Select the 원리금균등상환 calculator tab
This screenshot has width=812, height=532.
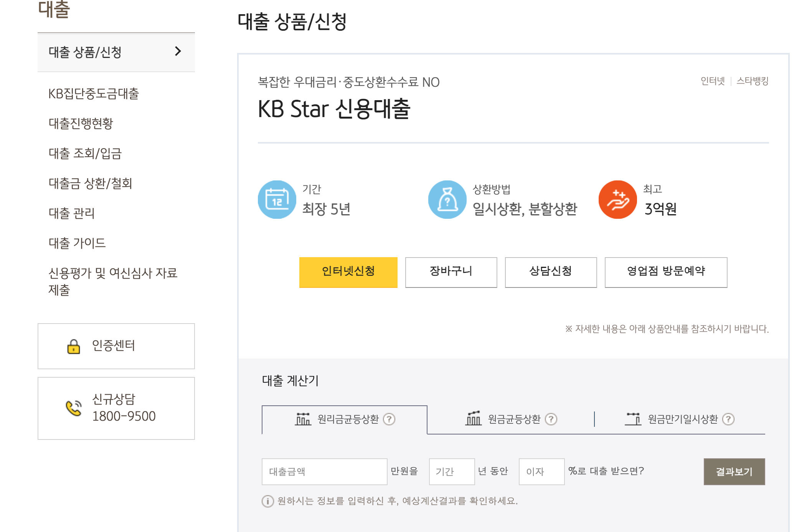pyautogui.click(x=344, y=420)
